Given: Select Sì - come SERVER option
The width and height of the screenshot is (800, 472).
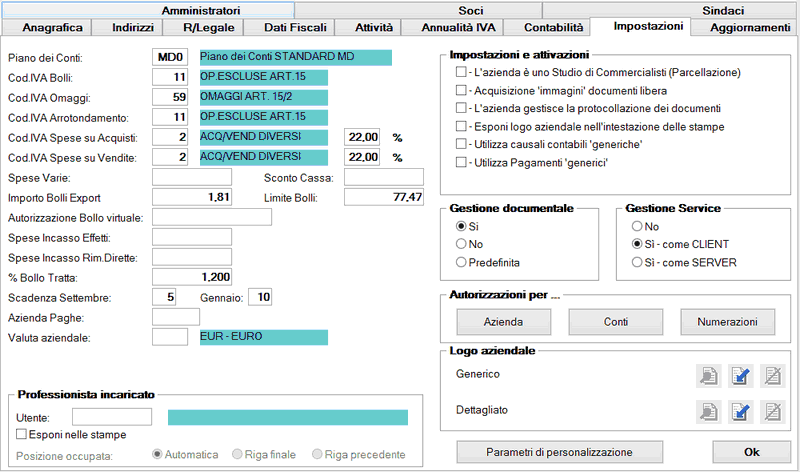Looking at the screenshot, I should coord(637,262).
